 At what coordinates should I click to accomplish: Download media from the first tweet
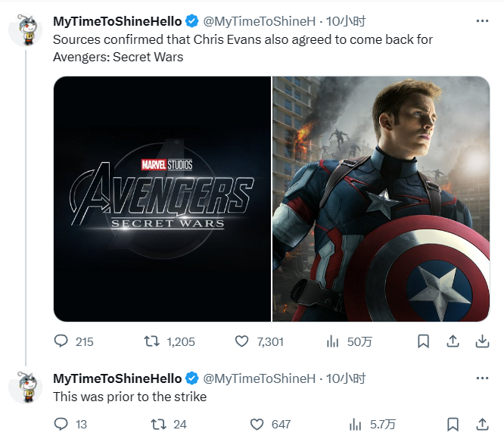481,341
